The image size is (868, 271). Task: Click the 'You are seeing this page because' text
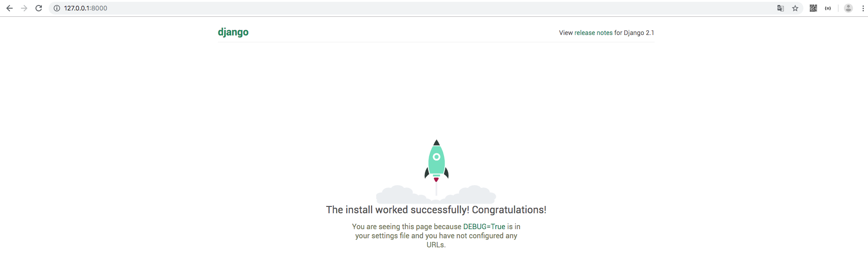point(407,226)
